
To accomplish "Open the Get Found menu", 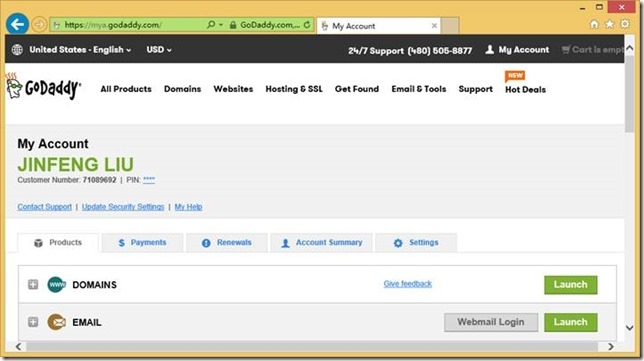I will tap(357, 89).
